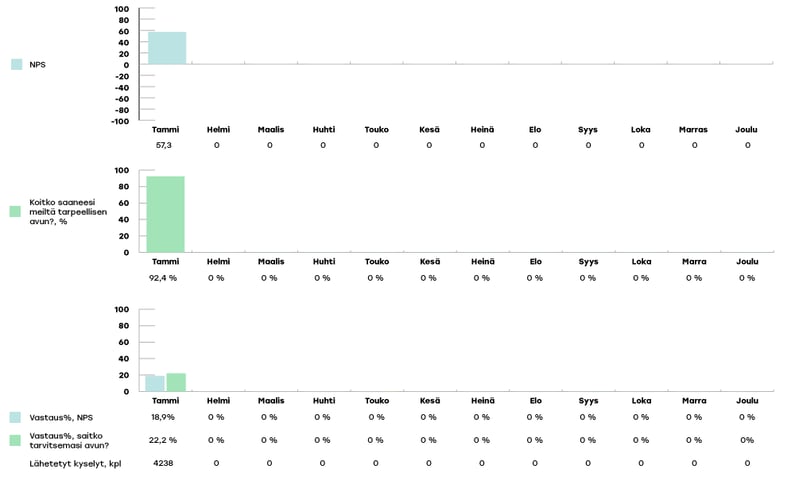Screen dimensions: 795x477
Task: Click the 22,2 % response rate value
Action: click(163, 440)
